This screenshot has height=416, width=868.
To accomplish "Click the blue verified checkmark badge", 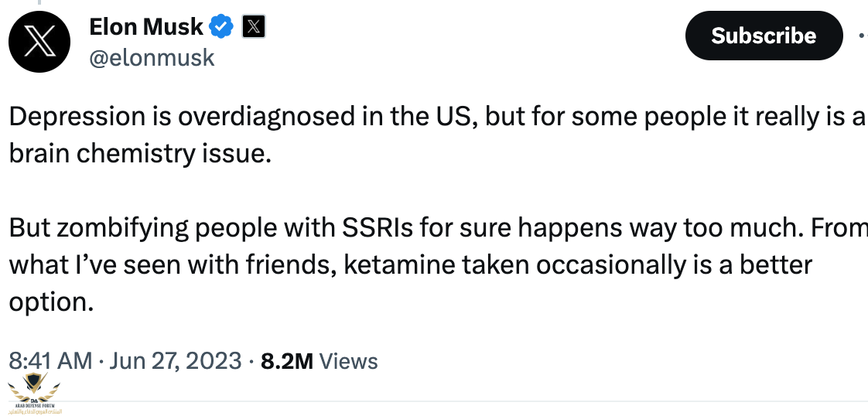I will pyautogui.click(x=223, y=28).
